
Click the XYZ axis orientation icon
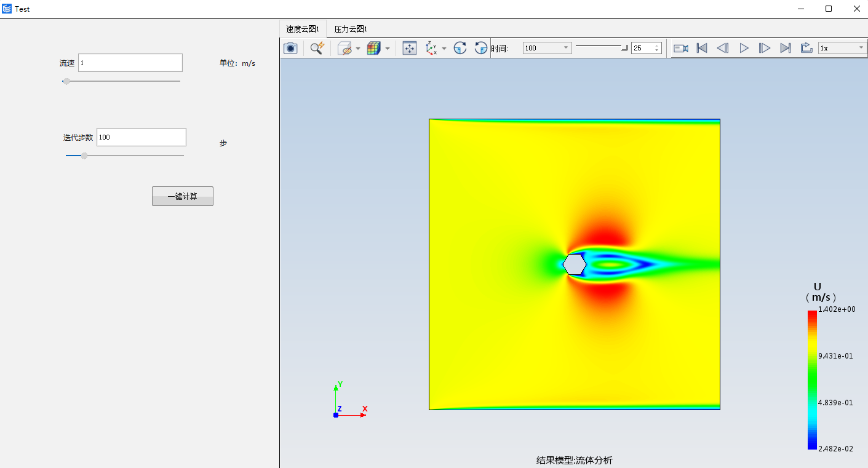coord(431,48)
